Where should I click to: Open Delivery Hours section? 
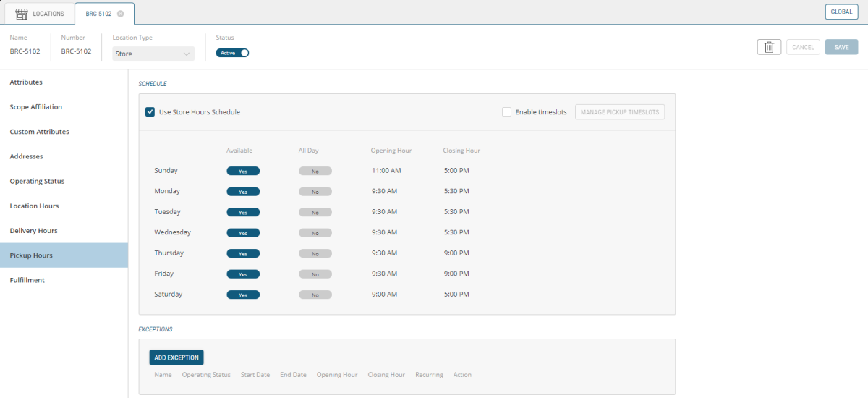(33, 231)
